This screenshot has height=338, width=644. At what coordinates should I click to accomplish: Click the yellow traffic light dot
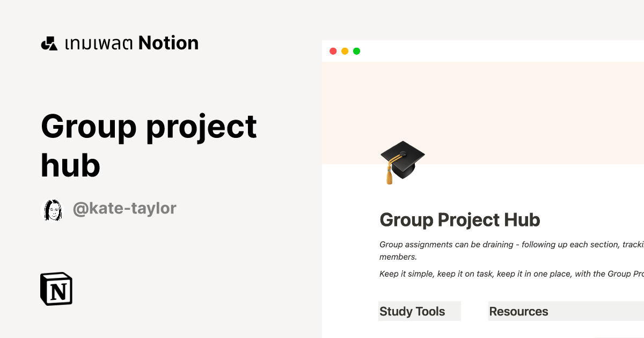point(345,51)
